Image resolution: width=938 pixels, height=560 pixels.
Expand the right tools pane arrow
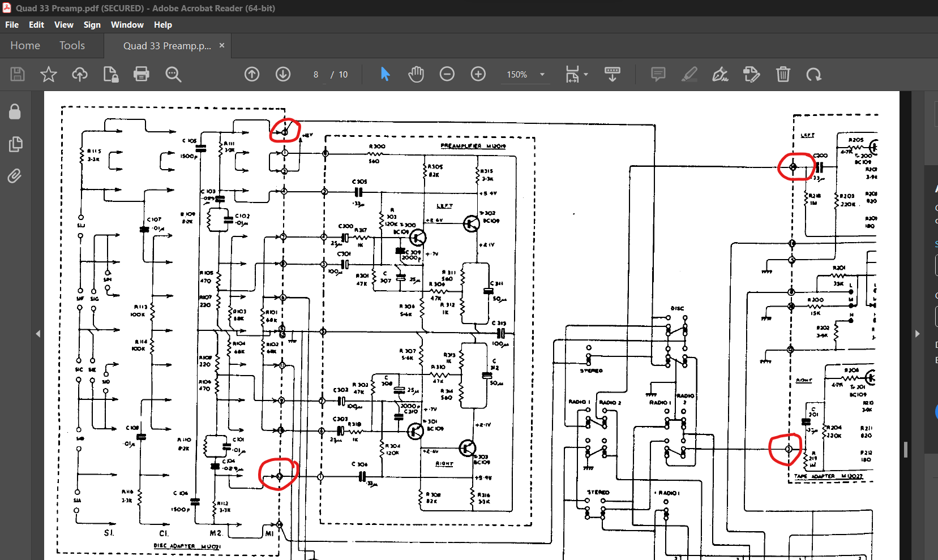coord(918,334)
